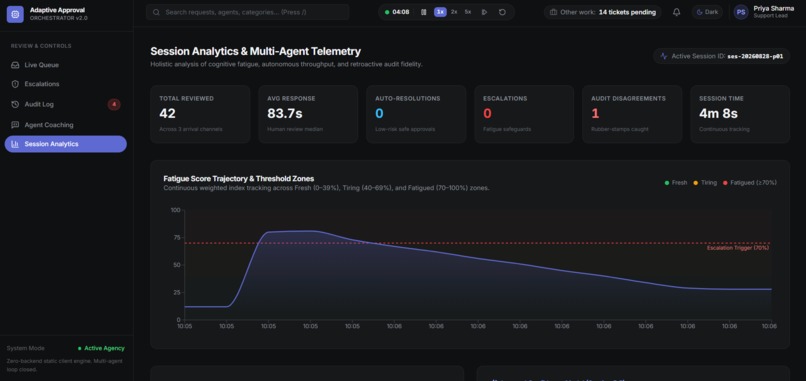Screen dimensions: 806x381
Task: Click the briefcase icon beside Other work
Action: 553,12
